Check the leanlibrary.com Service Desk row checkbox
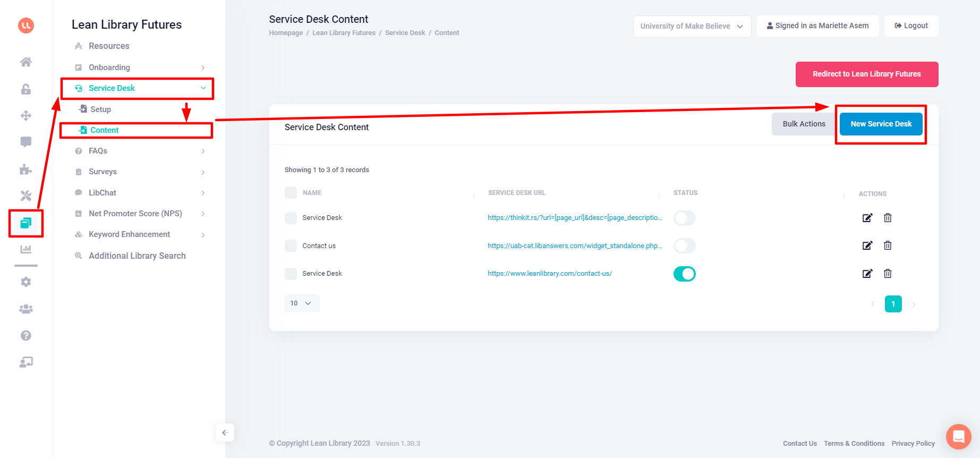This screenshot has width=980, height=458. [291, 274]
